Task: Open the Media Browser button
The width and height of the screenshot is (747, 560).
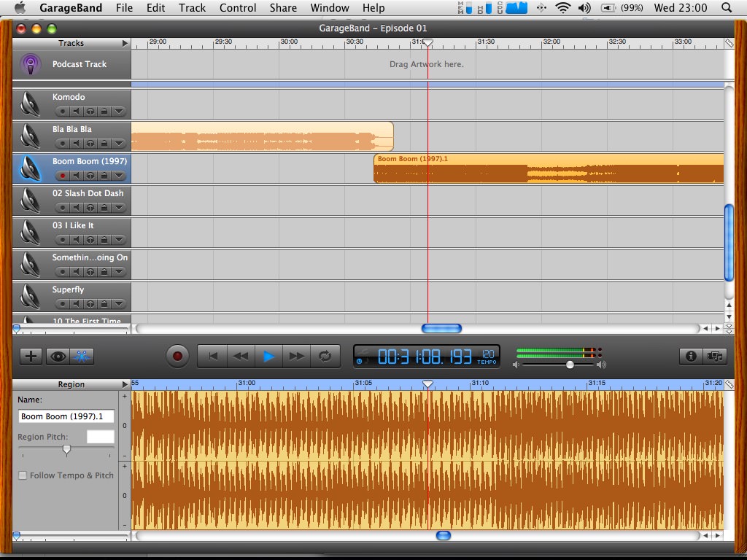Action: pyautogui.click(x=715, y=356)
